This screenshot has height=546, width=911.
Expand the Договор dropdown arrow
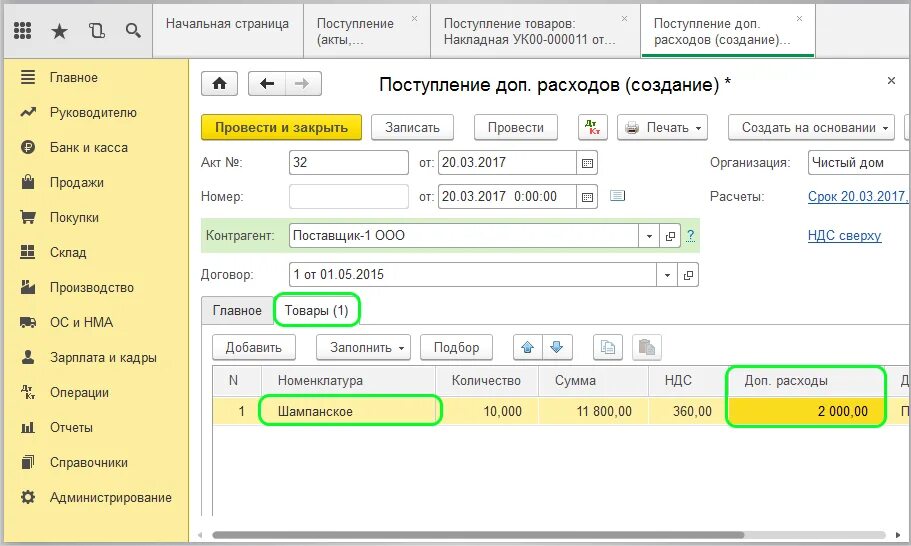667,275
